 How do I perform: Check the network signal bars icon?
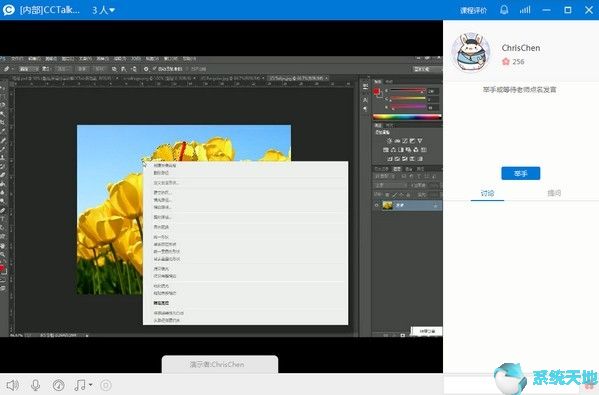pyautogui.click(x=525, y=10)
